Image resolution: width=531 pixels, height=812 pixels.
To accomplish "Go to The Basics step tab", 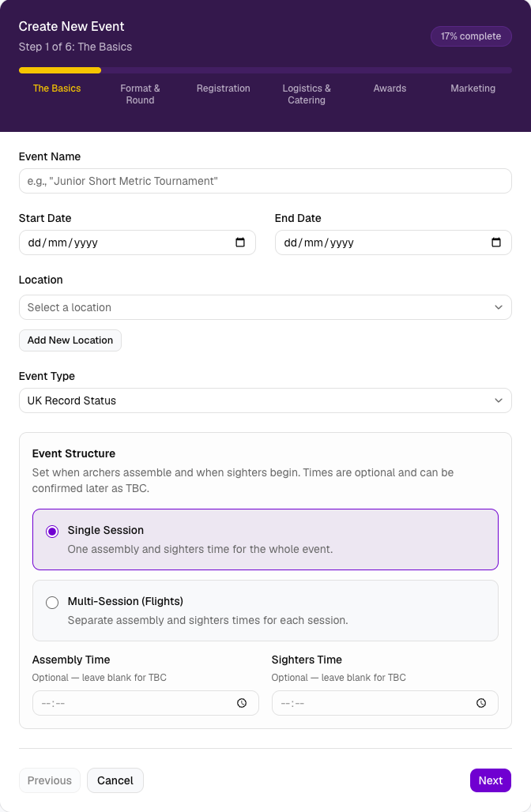I will tap(57, 88).
